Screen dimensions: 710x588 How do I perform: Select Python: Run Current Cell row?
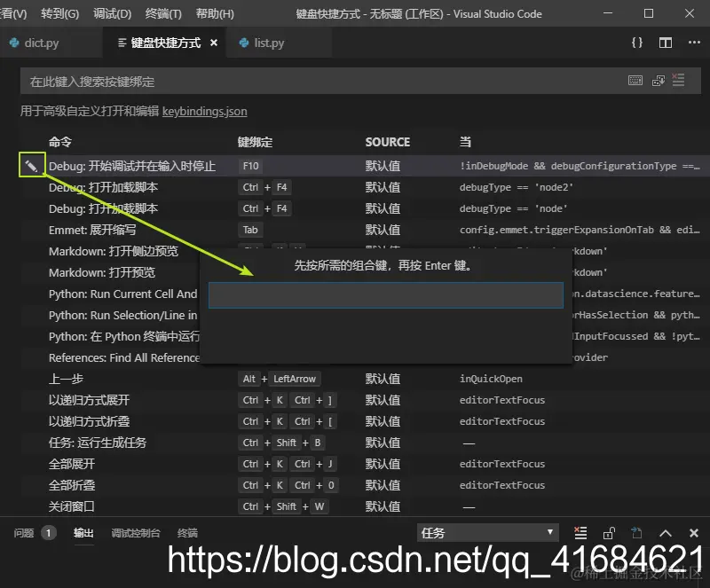point(122,294)
